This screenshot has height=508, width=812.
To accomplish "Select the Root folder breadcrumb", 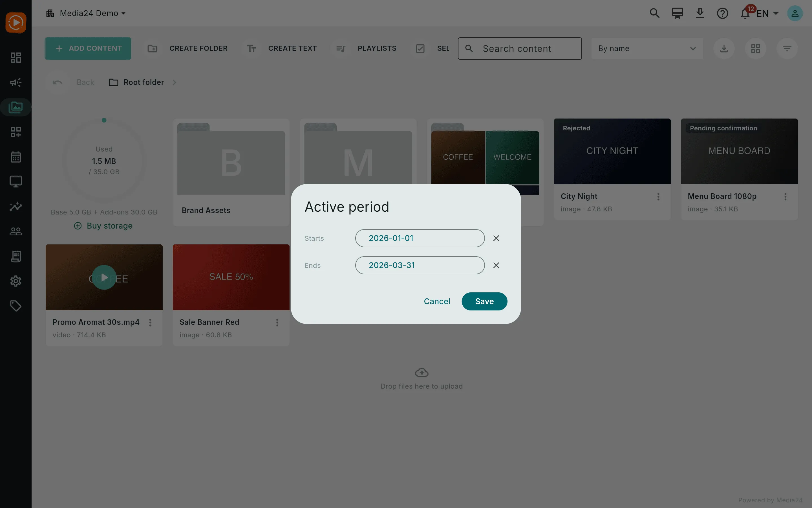I will click(136, 82).
